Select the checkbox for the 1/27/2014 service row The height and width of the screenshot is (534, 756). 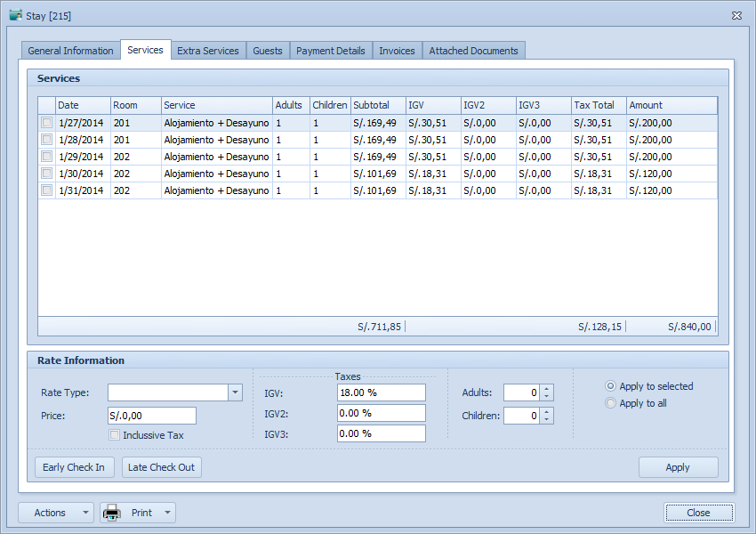coord(46,123)
